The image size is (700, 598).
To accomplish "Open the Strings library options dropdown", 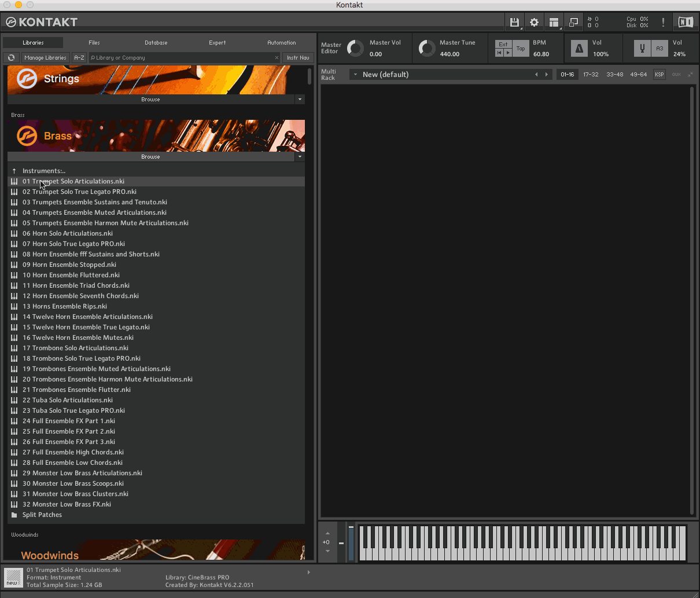I will point(300,100).
